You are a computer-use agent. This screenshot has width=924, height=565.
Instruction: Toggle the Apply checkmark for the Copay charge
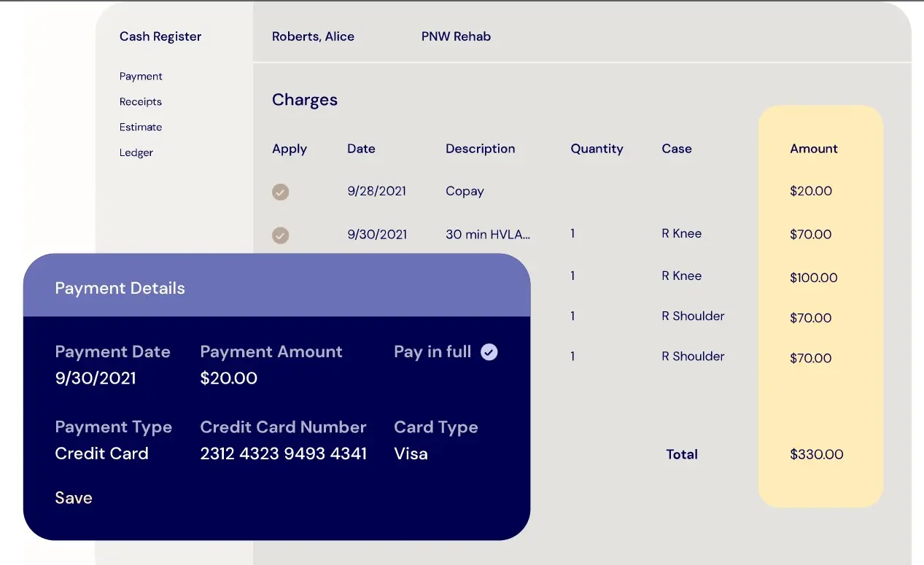tap(280, 192)
